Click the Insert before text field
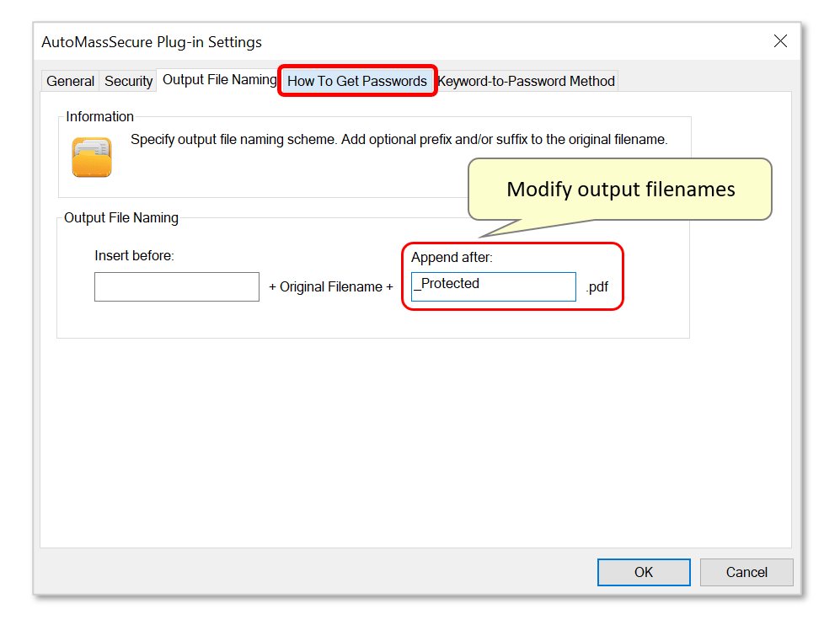840x620 pixels. 177,287
